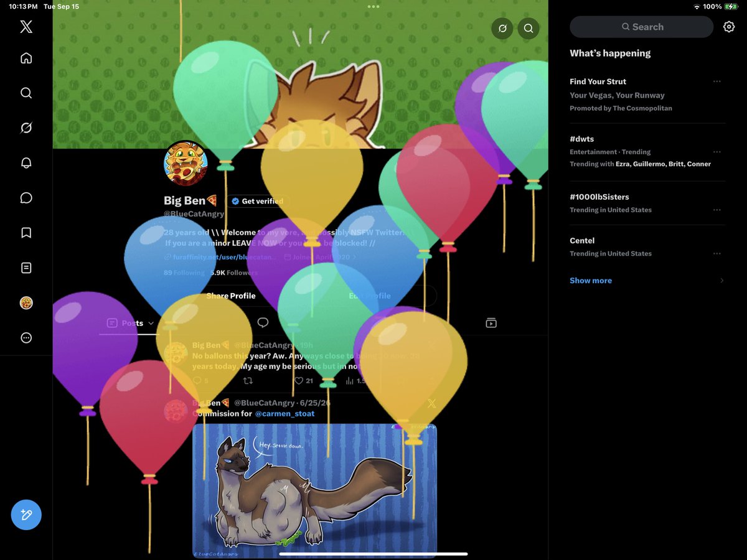Open more options for #1000lbSisters trend
This screenshot has width=747, height=560.
point(717,210)
